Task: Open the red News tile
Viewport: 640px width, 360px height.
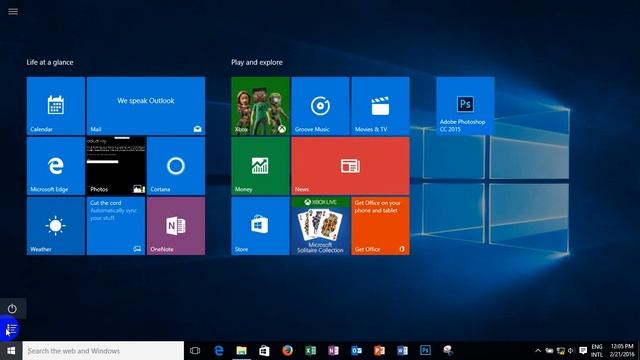Action: (350, 166)
